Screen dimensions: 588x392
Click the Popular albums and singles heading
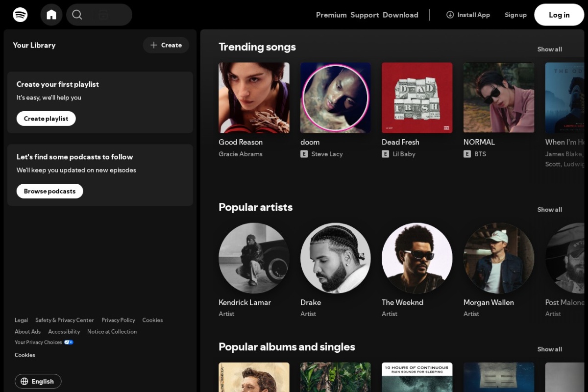(287, 347)
